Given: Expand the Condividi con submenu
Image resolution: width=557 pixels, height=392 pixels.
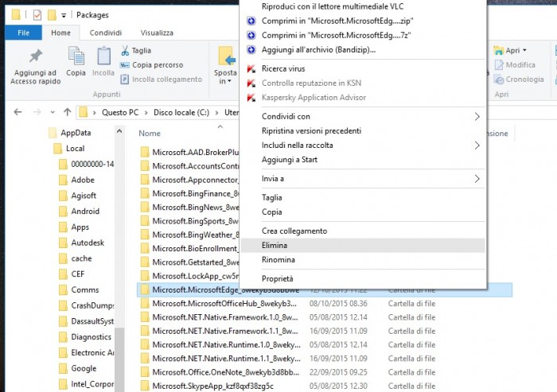Looking at the screenshot, I should click(x=477, y=116).
